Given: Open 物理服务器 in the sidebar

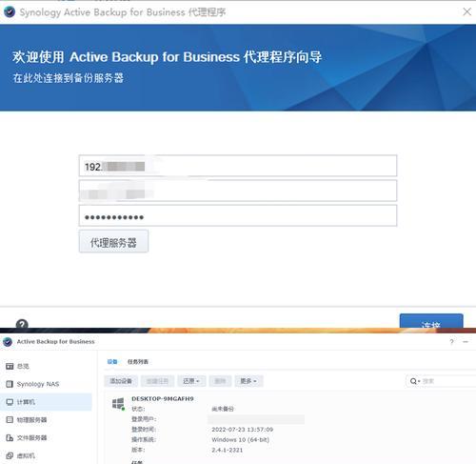Looking at the screenshot, I should [x=27, y=420].
